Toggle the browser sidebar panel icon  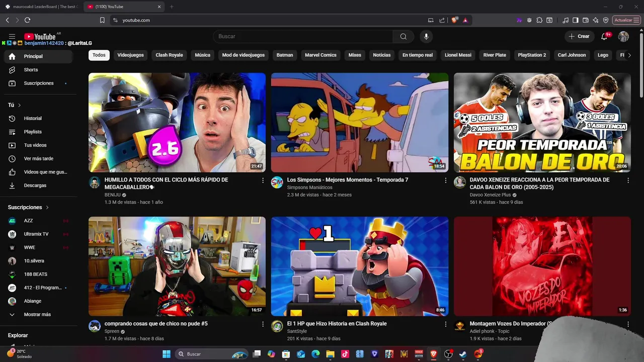(576, 20)
